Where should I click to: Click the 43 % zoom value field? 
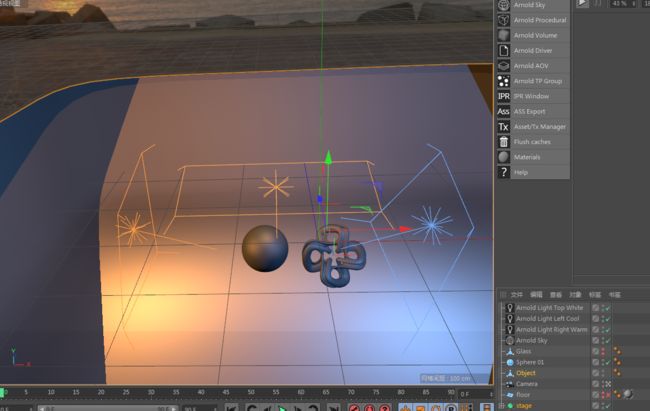[622, 3]
